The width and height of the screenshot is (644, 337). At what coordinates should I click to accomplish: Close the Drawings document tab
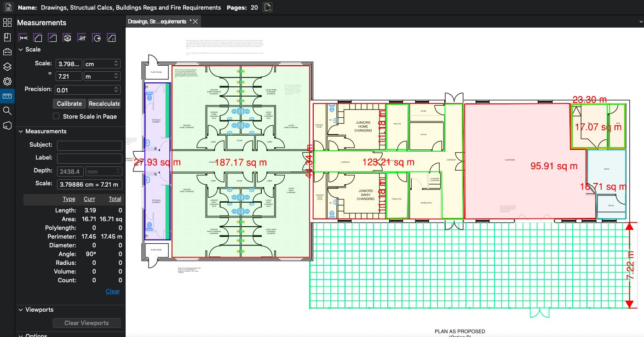click(x=195, y=22)
